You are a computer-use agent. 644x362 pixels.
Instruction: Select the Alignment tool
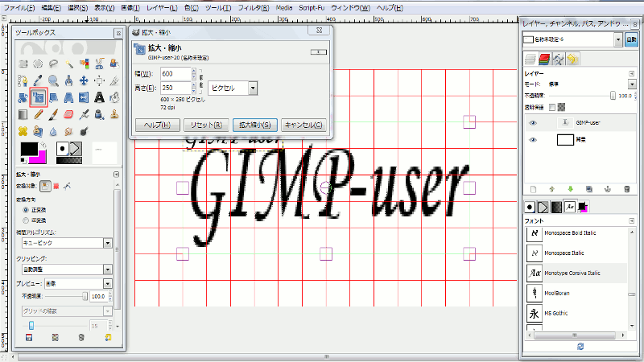click(x=99, y=80)
